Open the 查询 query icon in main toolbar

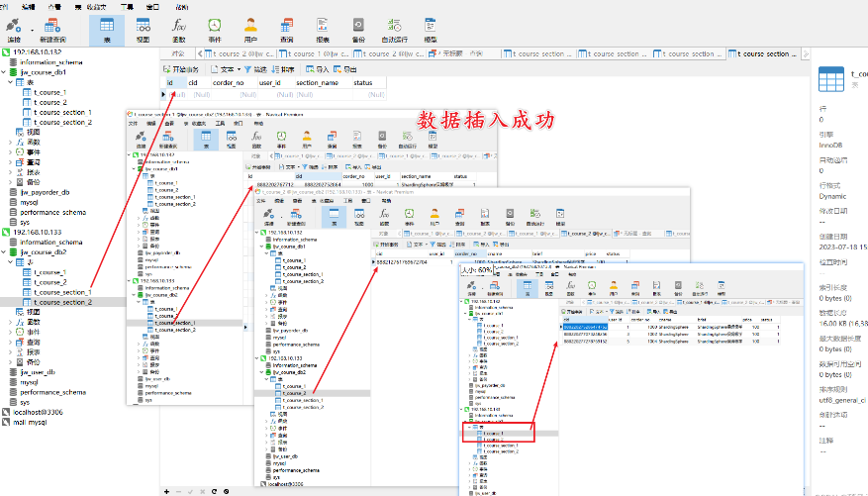coord(287,30)
